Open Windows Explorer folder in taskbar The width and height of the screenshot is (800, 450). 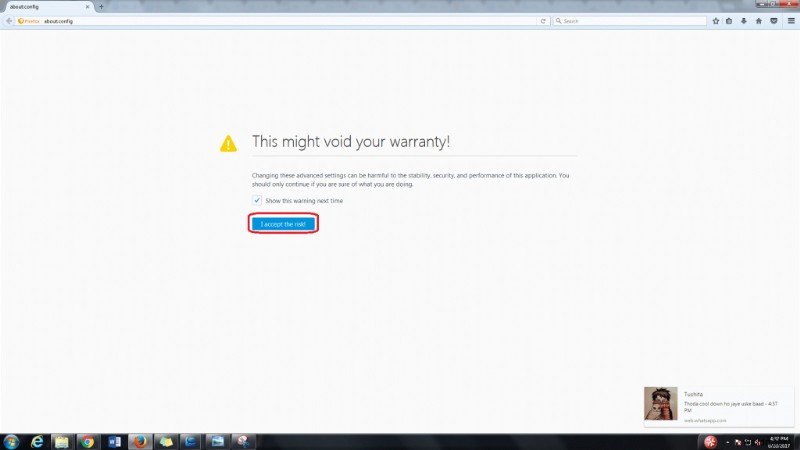62,441
